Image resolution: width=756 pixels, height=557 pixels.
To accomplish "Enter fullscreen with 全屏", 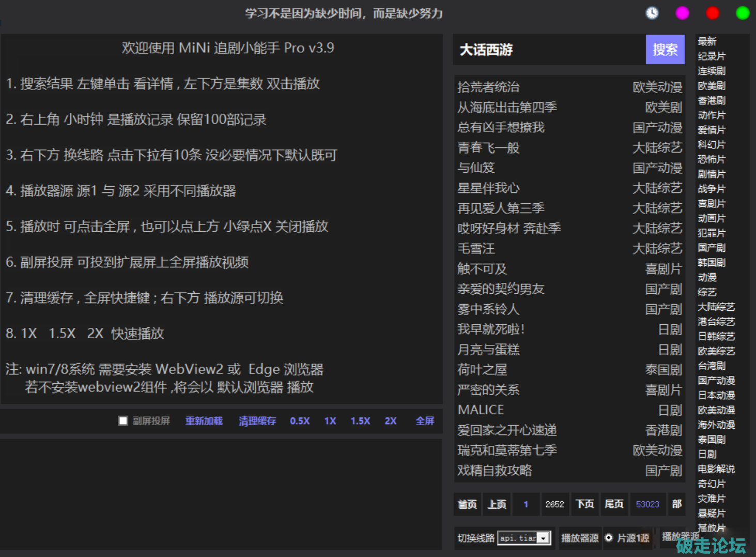I will 425,421.
